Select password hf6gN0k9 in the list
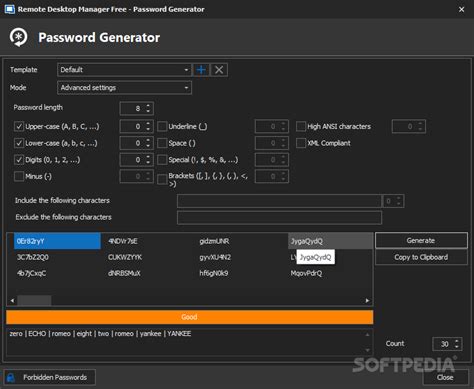This screenshot has width=474, height=389. point(214,273)
